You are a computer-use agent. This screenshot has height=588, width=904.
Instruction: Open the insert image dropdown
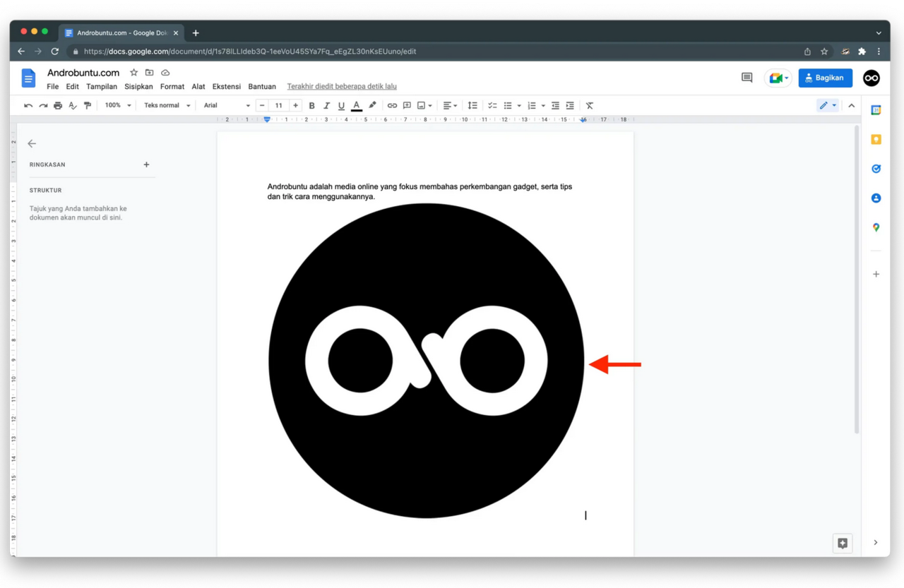coord(424,106)
